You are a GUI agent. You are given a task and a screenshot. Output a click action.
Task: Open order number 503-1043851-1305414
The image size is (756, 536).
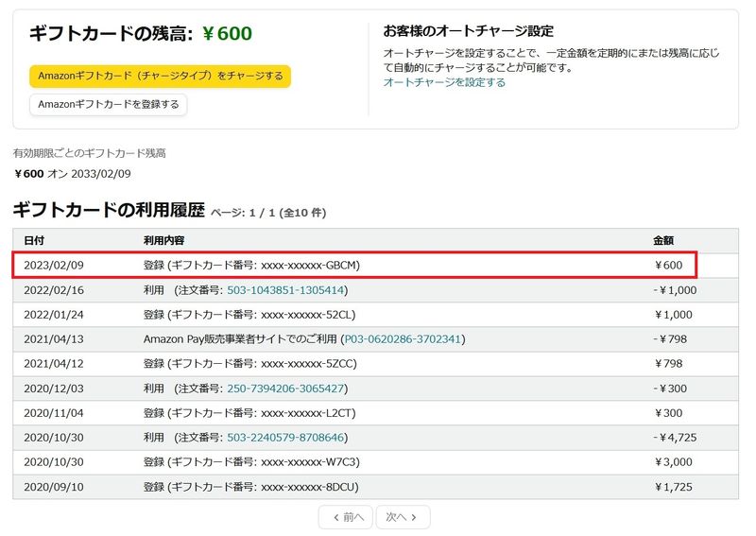coord(286,290)
